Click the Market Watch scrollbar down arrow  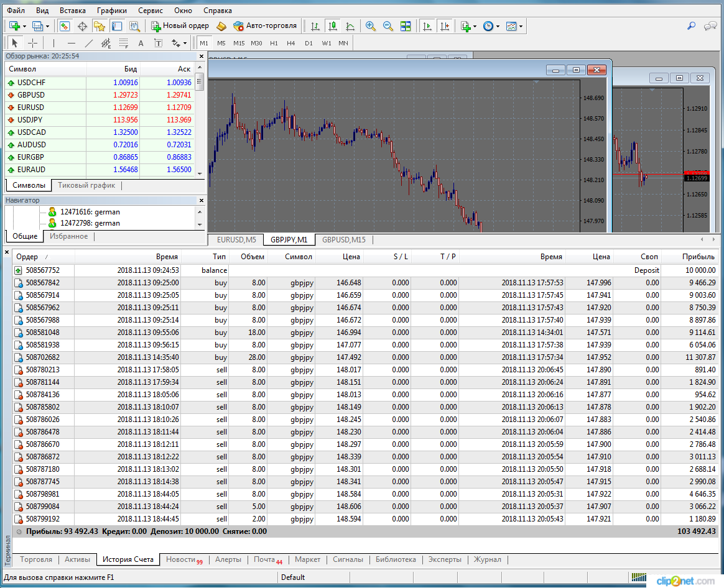[x=200, y=173]
